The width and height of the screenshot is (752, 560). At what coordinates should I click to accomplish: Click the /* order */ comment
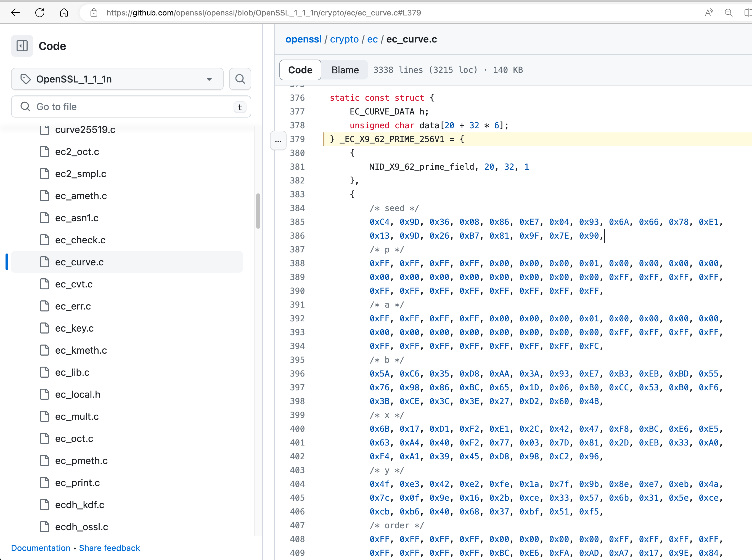[397, 526]
